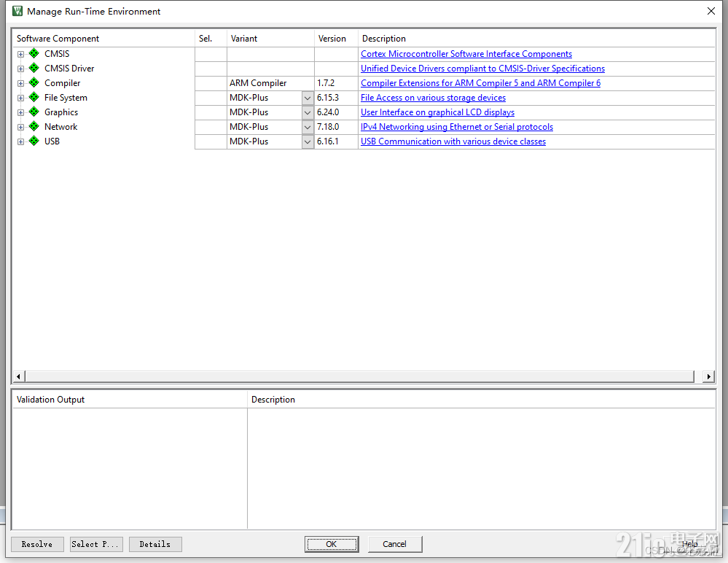Viewport: 728px width, 563px height.
Task: Select the File System tree item label
Action: pos(66,98)
